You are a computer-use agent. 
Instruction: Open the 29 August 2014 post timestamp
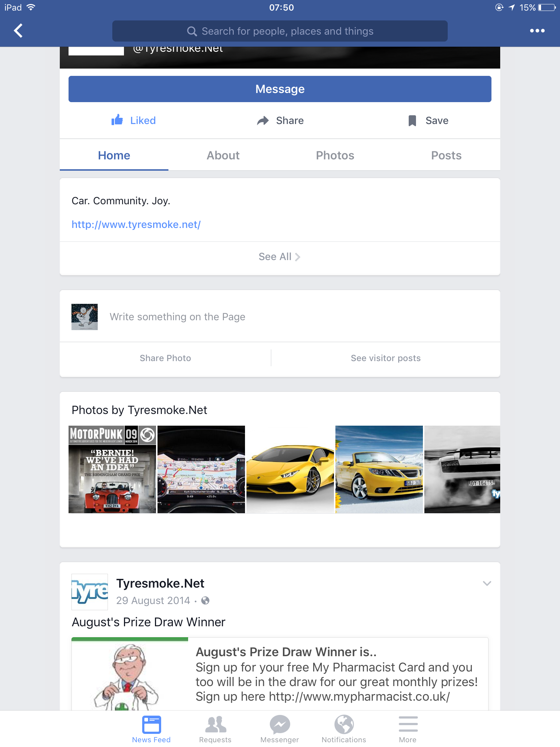pyautogui.click(x=153, y=600)
